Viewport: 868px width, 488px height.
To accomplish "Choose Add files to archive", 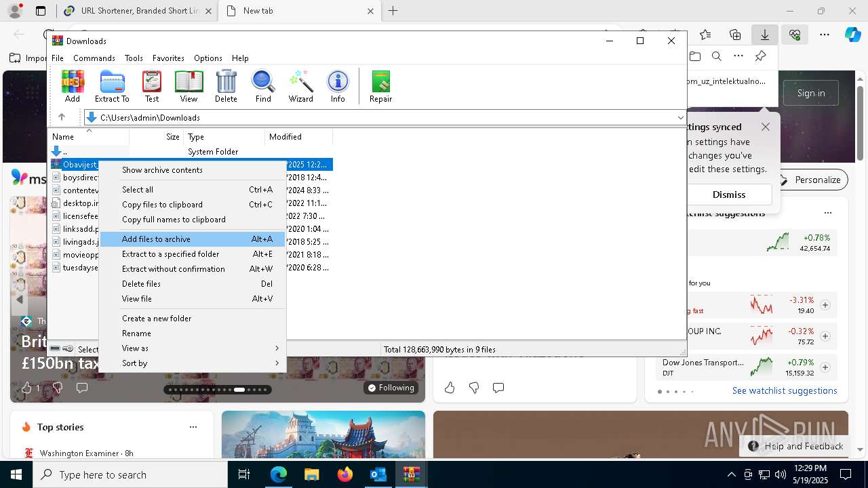I will click(192, 239).
